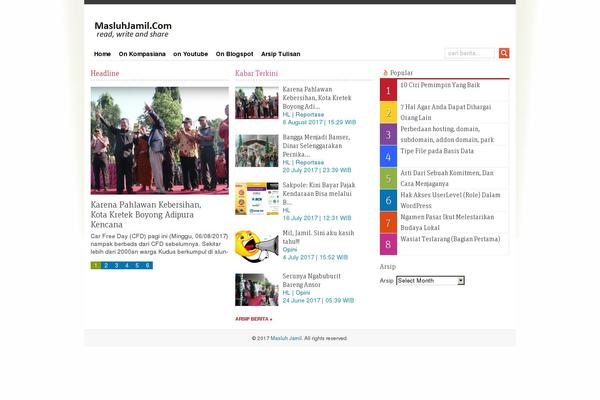Click the blue number 4 popular badge
The width and height of the screenshot is (600, 400).
coord(388,156)
